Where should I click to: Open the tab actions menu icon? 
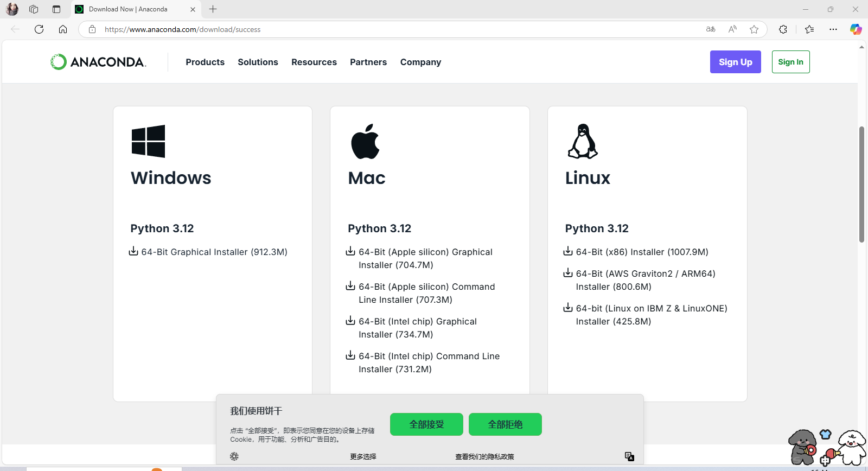(x=56, y=9)
